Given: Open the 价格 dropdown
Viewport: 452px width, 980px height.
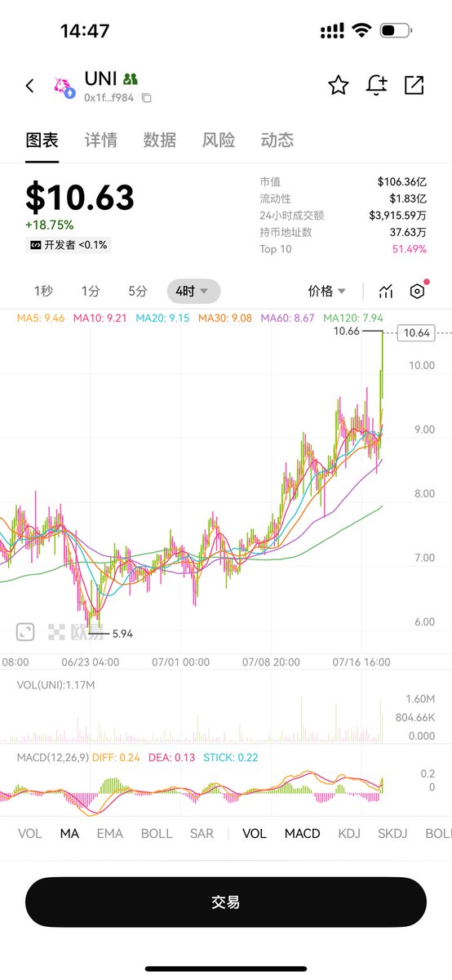Looking at the screenshot, I should tap(327, 291).
